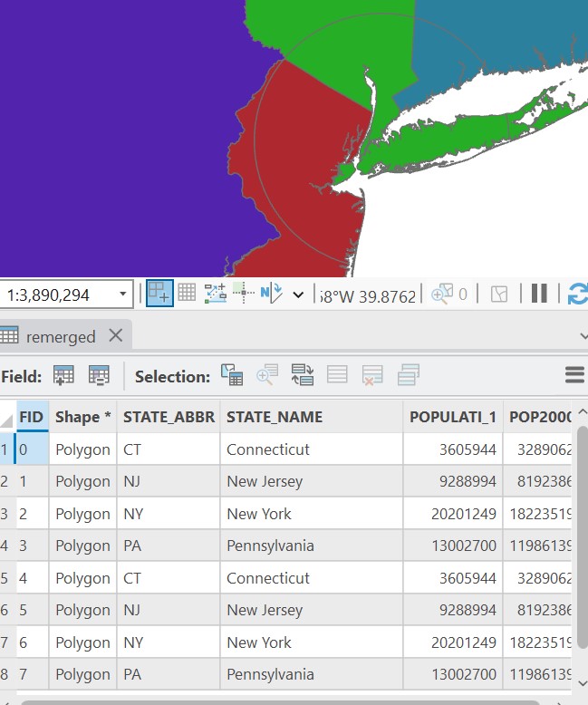588x705 pixels.
Task: Close the remerged table tab
Action: [115, 335]
